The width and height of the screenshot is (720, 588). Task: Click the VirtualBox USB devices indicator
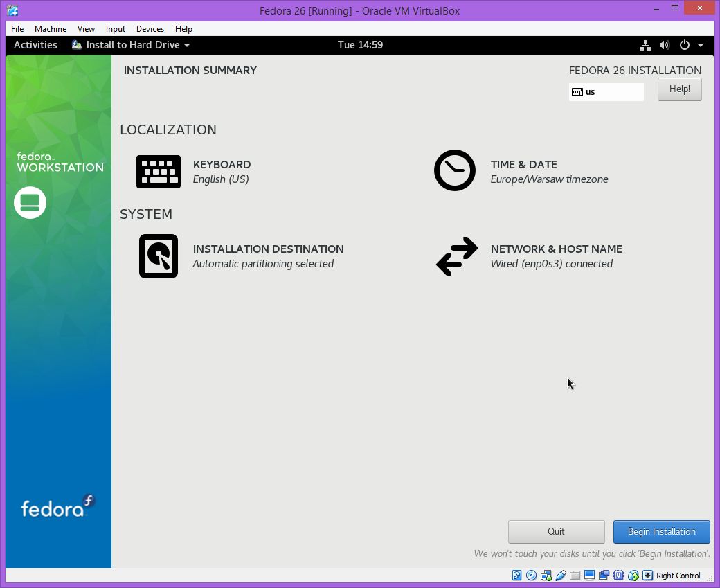pyautogui.click(x=561, y=575)
